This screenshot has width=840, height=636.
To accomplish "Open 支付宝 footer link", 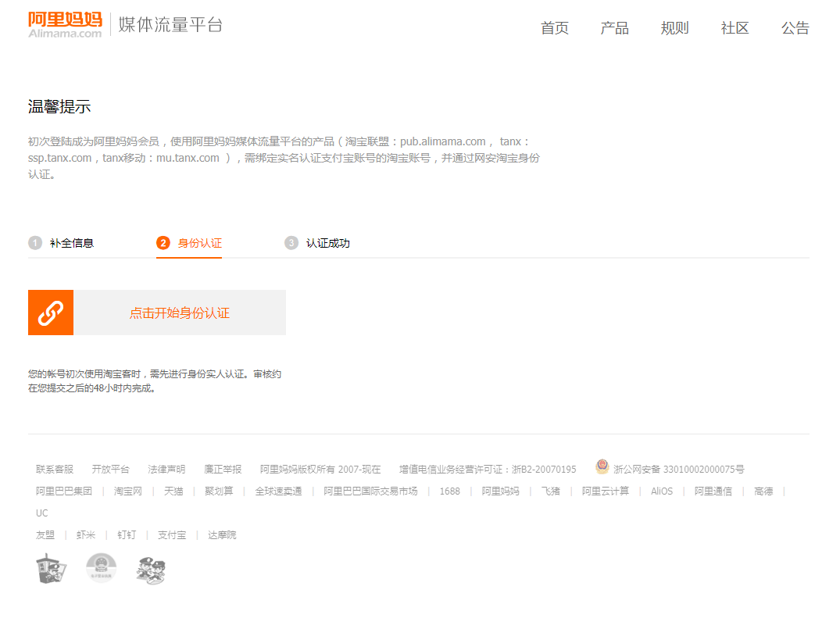I will [172, 535].
